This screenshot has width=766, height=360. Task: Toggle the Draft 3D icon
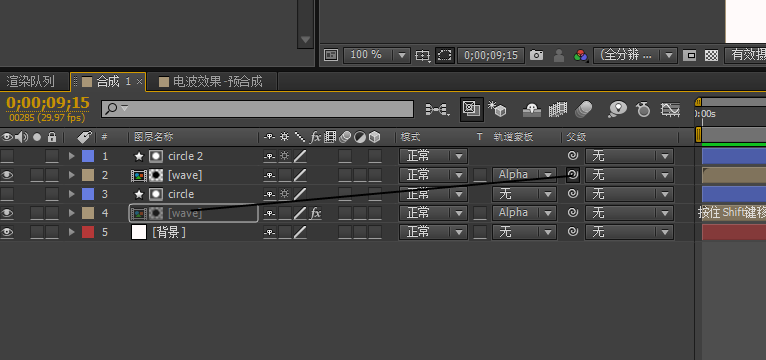(497, 109)
